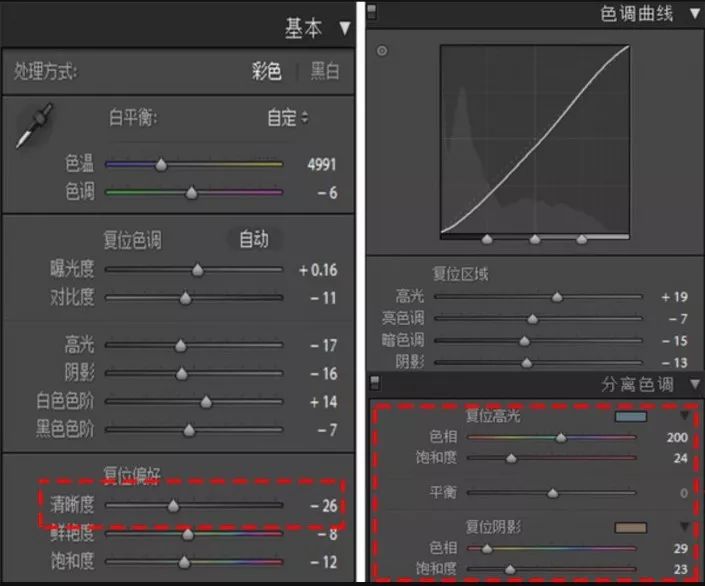Click 复位阴影 reset label
The image size is (705, 586).
[493, 527]
